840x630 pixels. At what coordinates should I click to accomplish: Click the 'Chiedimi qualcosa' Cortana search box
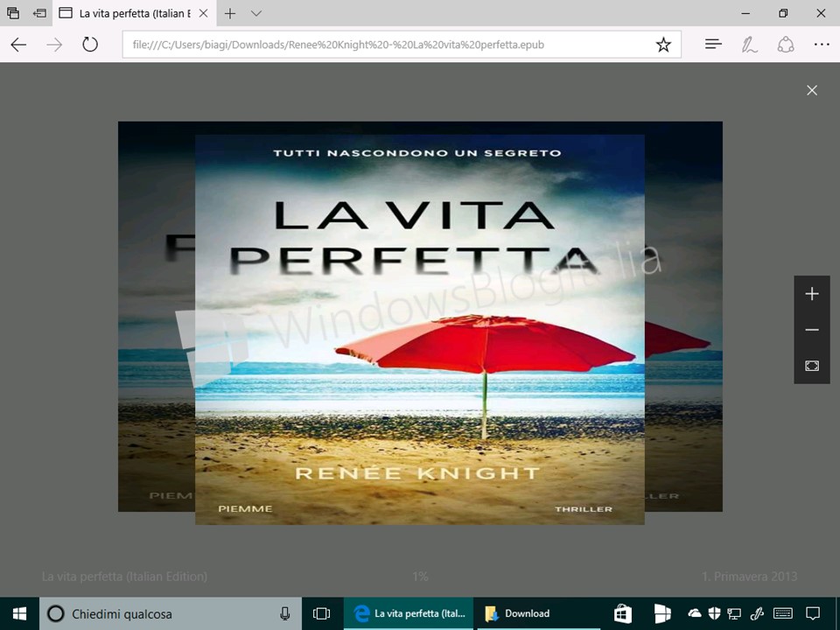pyautogui.click(x=171, y=613)
